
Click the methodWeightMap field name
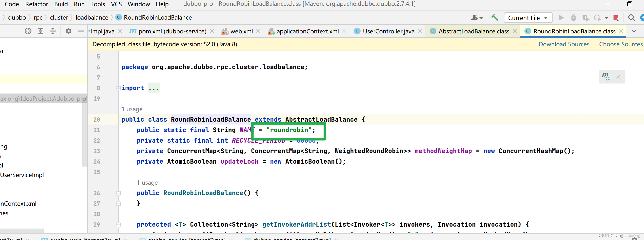pyautogui.click(x=443, y=151)
